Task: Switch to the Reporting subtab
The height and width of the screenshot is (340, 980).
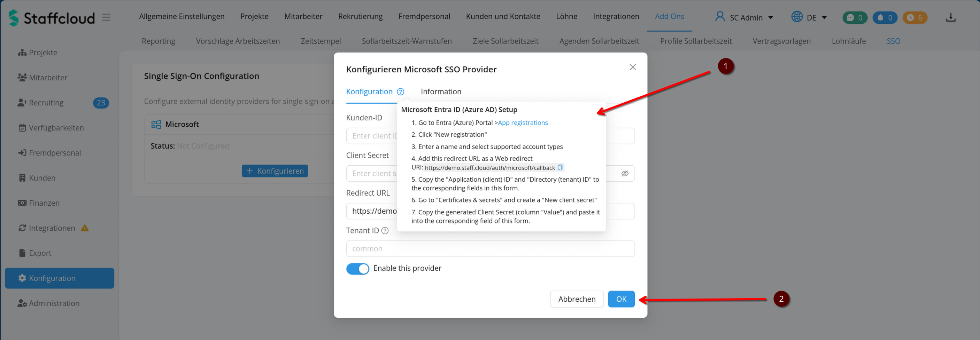Action: coord(158,41)
